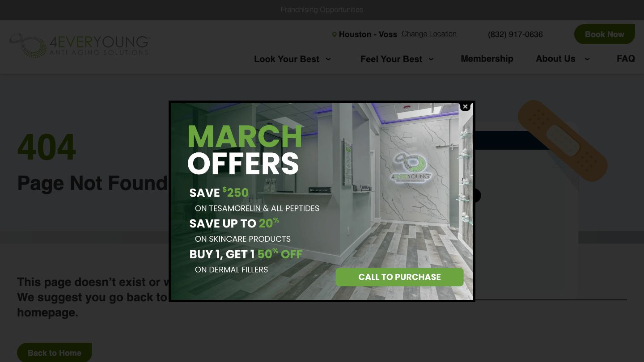This screenshot has height=362, width=644.
Task: Click the phone number (832) 917-0636
Action: pos(515,34)
